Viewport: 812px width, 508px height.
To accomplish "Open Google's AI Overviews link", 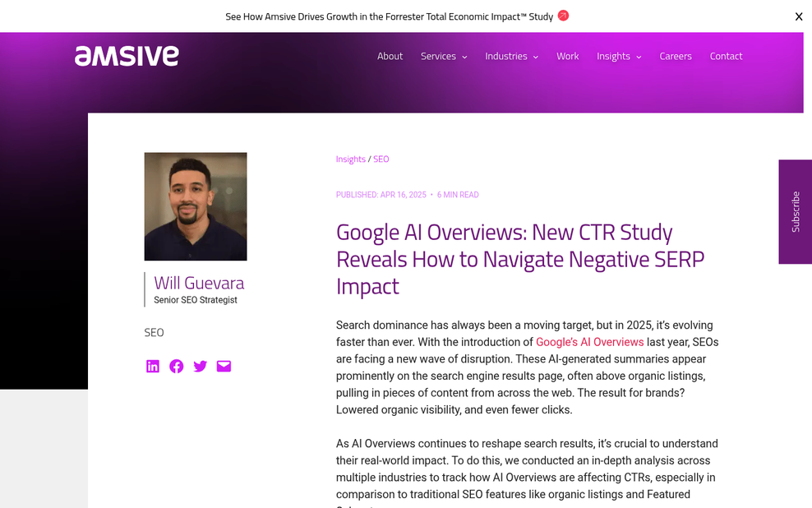I will (x=589, y=342).
